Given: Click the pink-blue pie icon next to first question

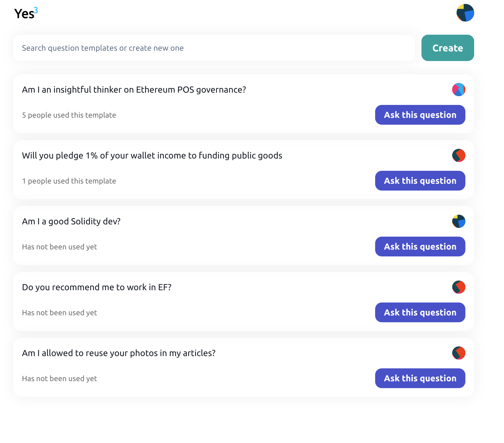Looking at the screenshot, I should point(459,90).
